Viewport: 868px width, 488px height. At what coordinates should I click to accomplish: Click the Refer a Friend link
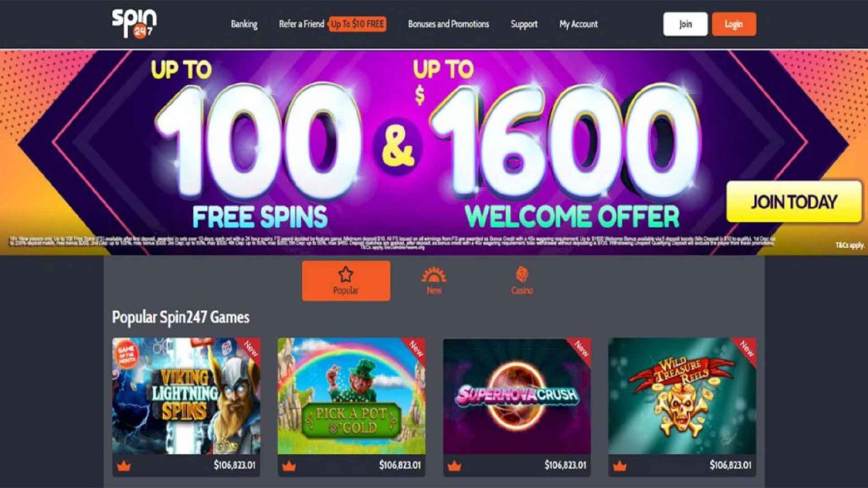(x=301, y=24)
